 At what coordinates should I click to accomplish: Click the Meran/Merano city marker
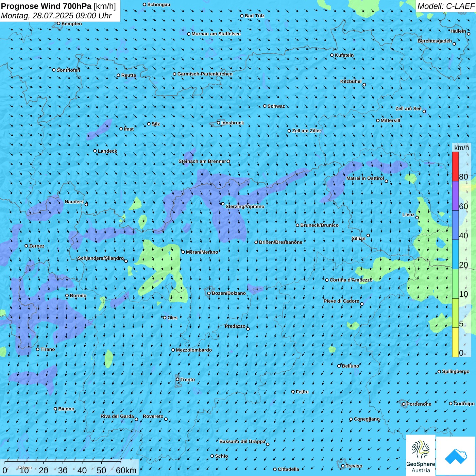click(183, 252)
